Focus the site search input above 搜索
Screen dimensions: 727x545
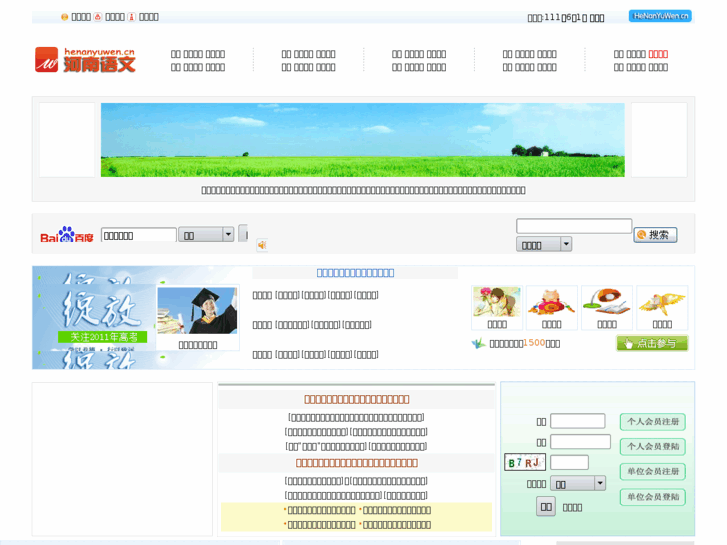[574, 226]
